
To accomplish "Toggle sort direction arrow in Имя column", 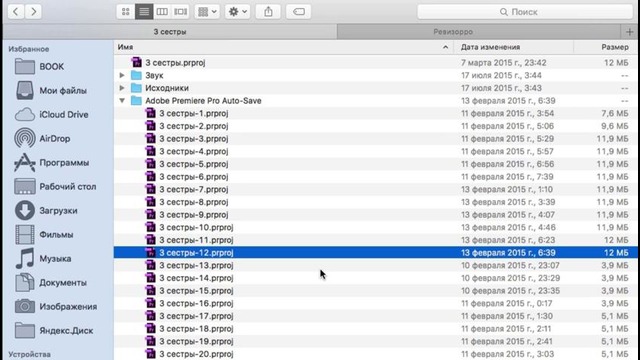I will 445,47.
